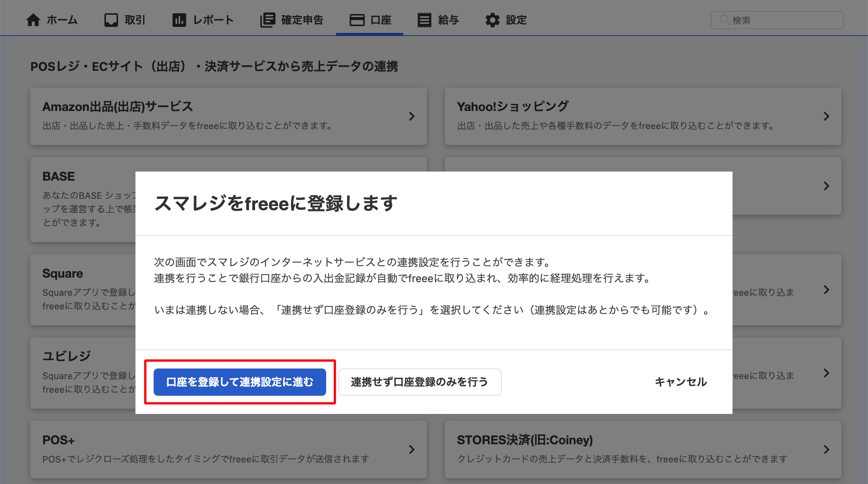Open the Amazon出品サービス card chevron
The width and height of the screenshot is (868, 484).
pos(412,116)
